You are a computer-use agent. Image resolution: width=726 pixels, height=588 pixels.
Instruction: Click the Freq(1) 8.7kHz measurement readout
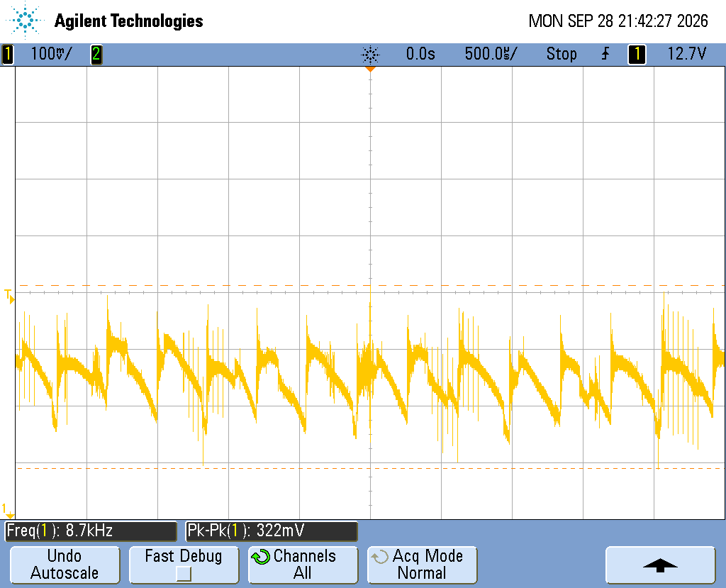(91, 531)
